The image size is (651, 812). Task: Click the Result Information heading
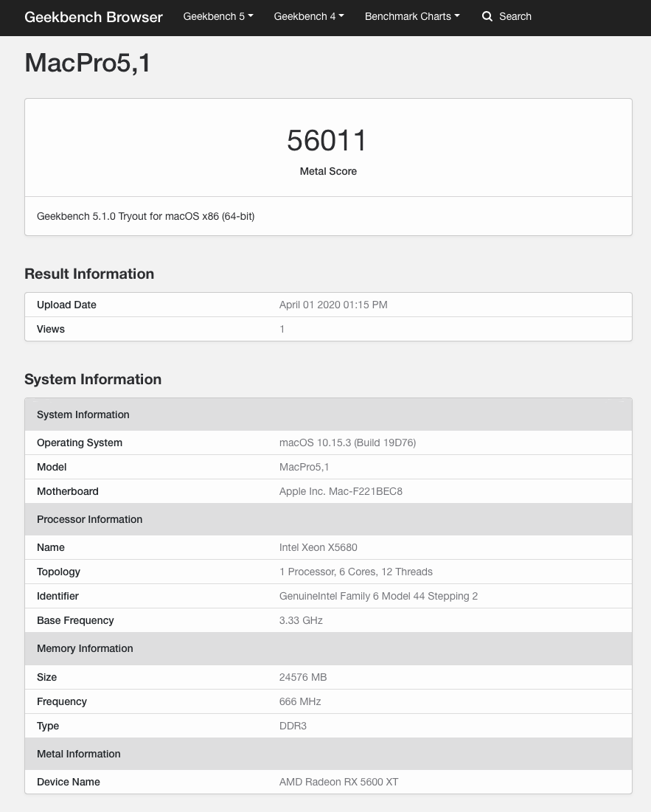[89, 274]
